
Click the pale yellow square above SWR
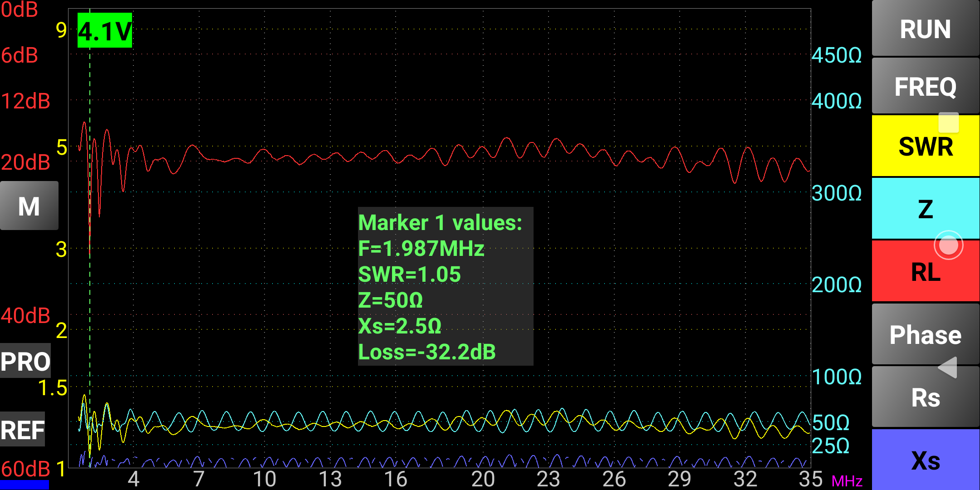pyautogui.click(x=948, y=122)
